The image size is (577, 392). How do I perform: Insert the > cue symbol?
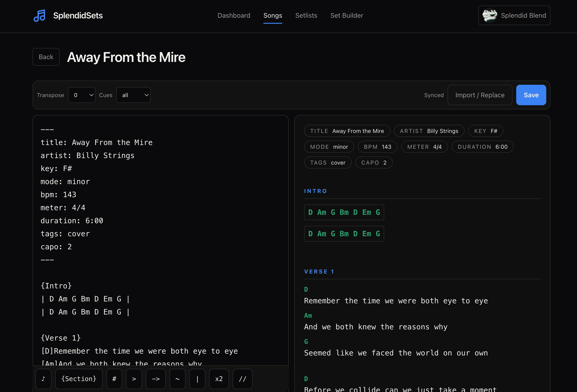click(x=134, y=379)
